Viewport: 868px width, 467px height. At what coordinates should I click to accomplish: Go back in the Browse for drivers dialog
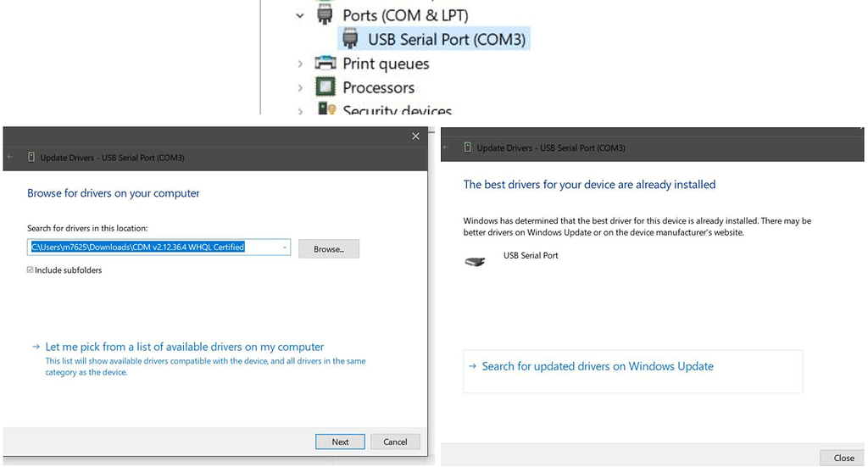10,158
